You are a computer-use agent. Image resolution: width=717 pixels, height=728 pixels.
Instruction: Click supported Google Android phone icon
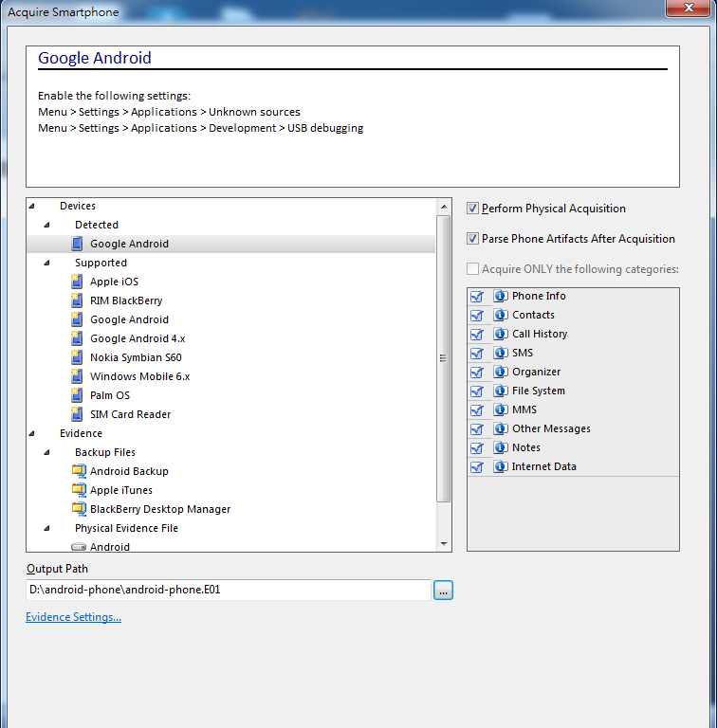coord(77,319)
